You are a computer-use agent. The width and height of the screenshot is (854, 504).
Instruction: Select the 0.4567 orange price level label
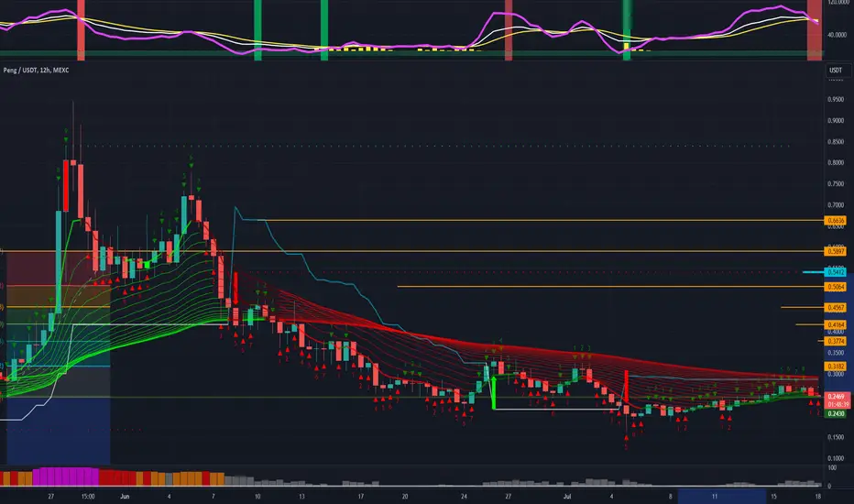[x=835, y=307]
